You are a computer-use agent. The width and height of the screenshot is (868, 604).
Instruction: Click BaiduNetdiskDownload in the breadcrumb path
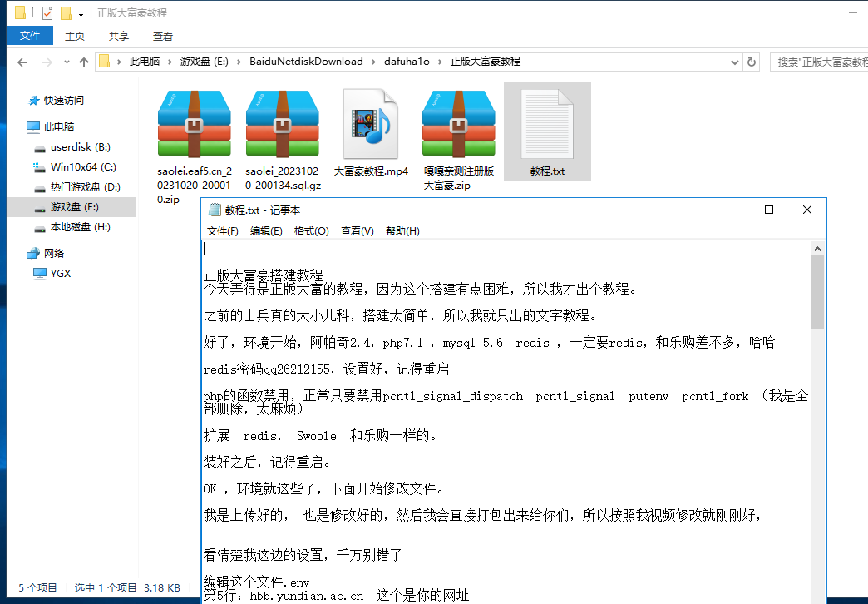click(x=306, y=62)
